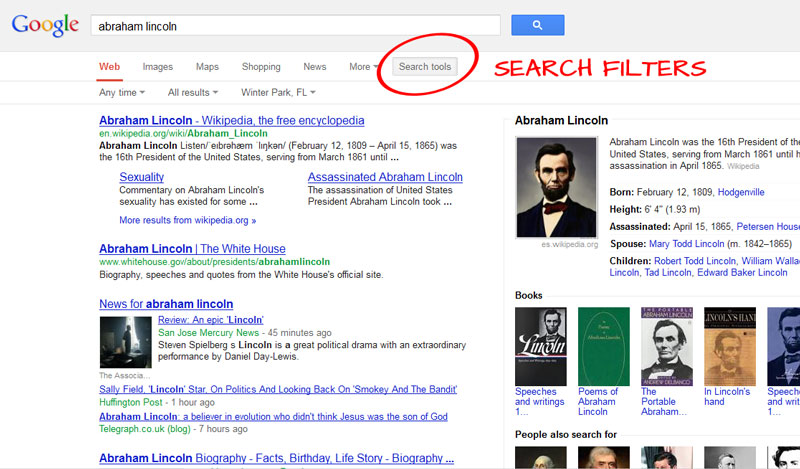
Task: Click in the search box containing abraham lincoln
Action: click(295, 26)
